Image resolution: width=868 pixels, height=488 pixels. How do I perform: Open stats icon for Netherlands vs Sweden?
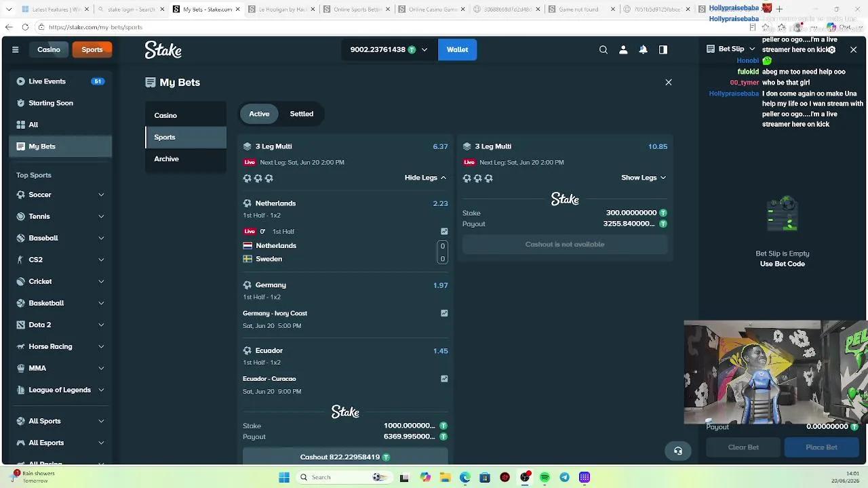click(444, 231)
